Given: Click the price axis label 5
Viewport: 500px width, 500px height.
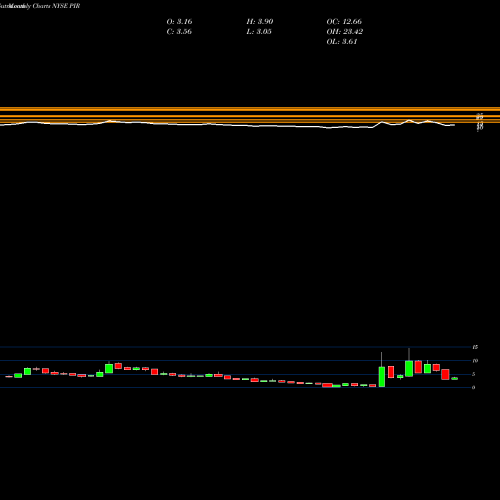Looking at the screenshot, I should click(474, 374).
